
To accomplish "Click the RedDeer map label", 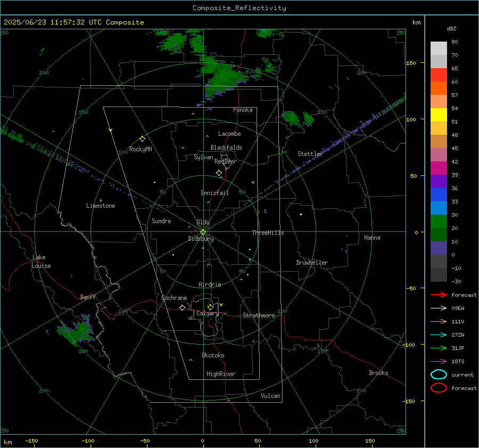I will coord(226,161).
